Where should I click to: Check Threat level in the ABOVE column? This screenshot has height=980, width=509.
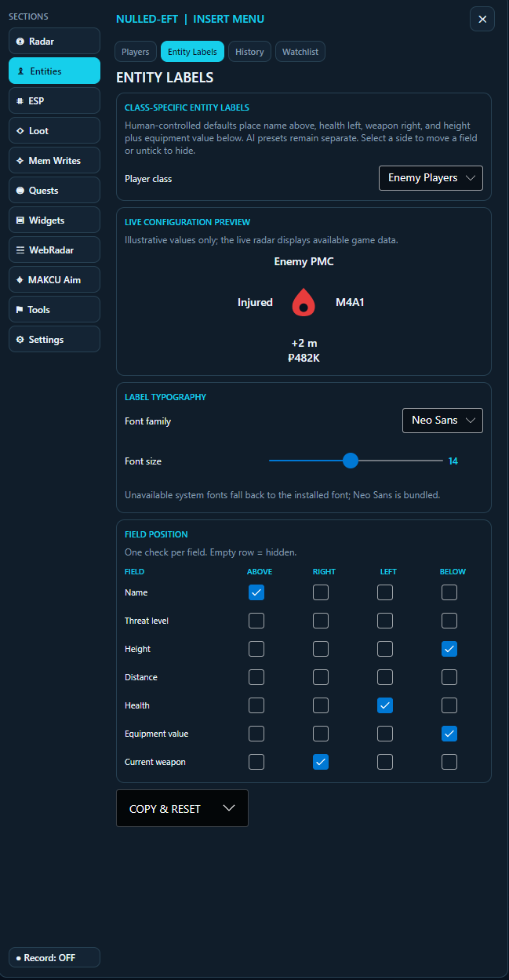pos(256,621)
